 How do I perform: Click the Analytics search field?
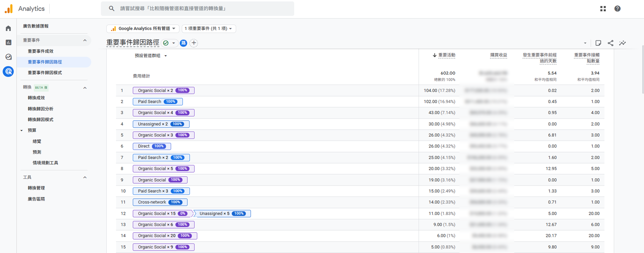pyautogui.click(x=197, y=9)
